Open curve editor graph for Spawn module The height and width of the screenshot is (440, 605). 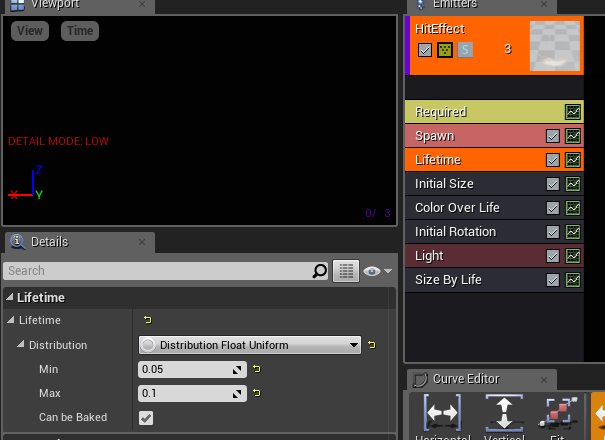point(573,136)
